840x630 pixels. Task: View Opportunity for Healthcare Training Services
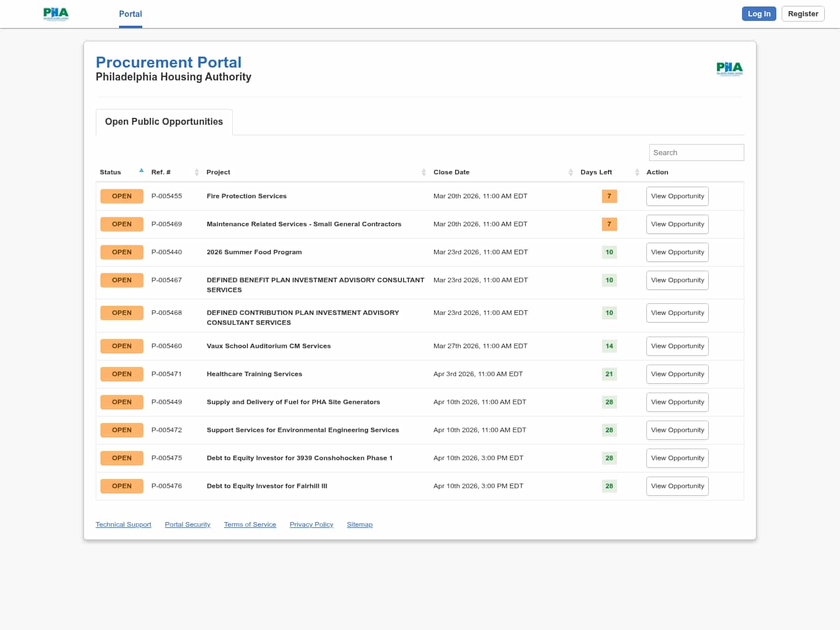677,374
